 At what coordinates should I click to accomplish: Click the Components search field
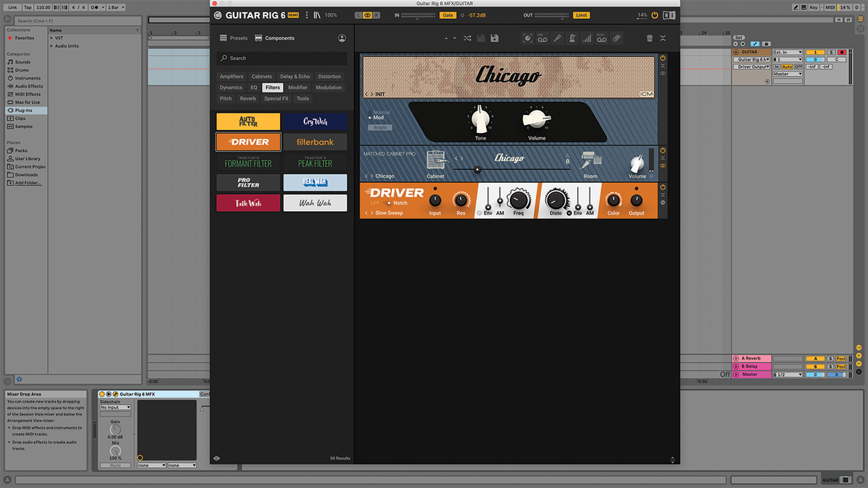[x=282, y=58]
